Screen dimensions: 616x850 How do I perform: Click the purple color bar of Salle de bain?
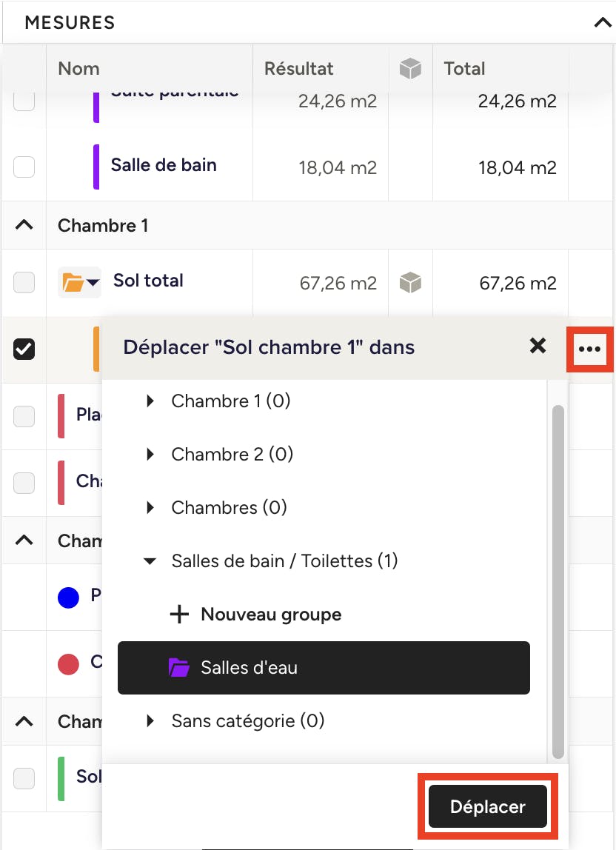click(96, 167)
